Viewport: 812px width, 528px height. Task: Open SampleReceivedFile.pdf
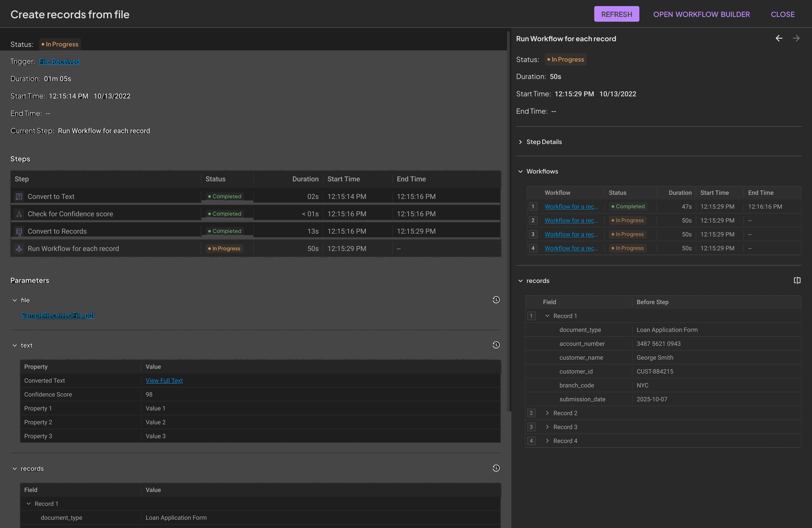[x=57, y=315]
